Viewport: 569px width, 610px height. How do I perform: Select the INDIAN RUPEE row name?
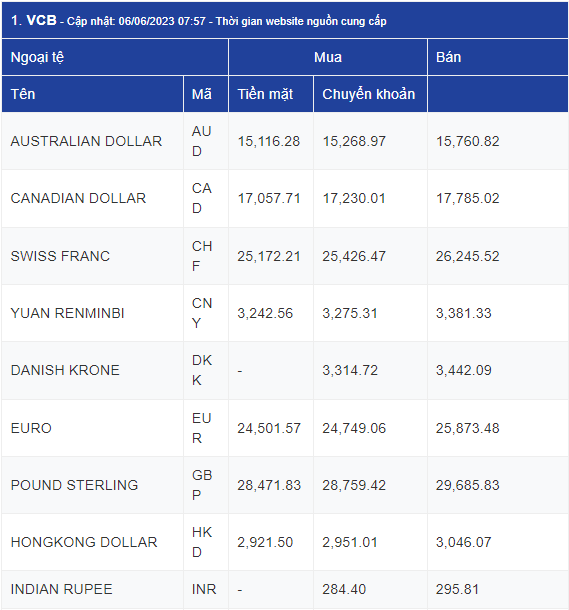pyautogui.click(x=61, y=589)
